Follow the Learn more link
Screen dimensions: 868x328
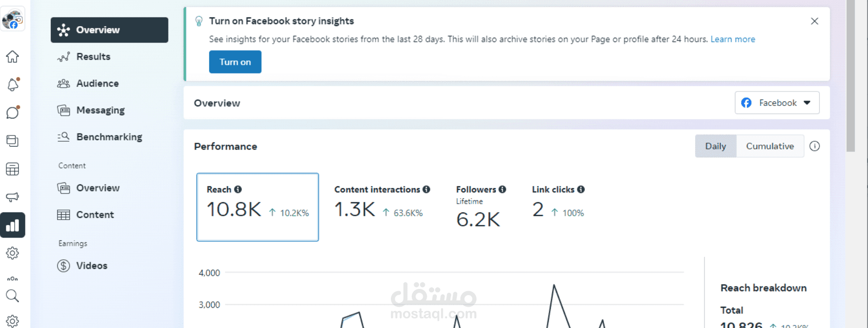pos(732,39)
